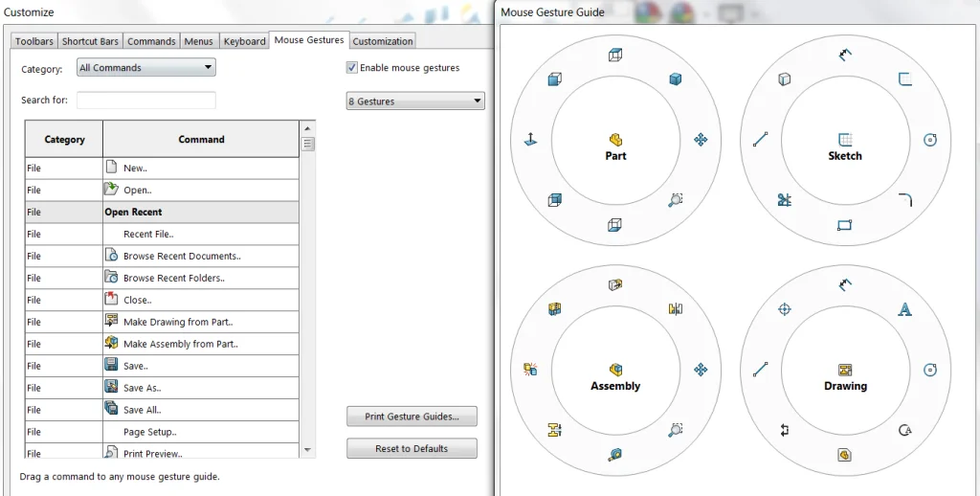
Task: Click the command list scrollbar thumb
Action: click(307, 144)
